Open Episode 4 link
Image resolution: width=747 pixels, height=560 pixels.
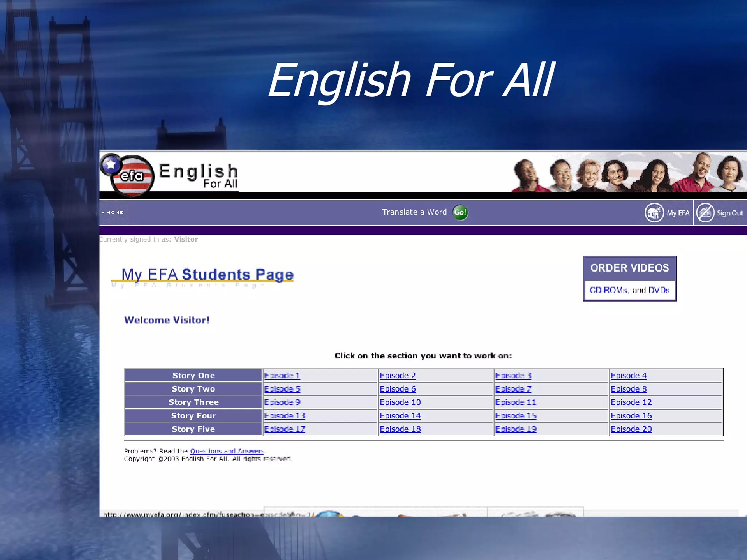tap(629, 376)
